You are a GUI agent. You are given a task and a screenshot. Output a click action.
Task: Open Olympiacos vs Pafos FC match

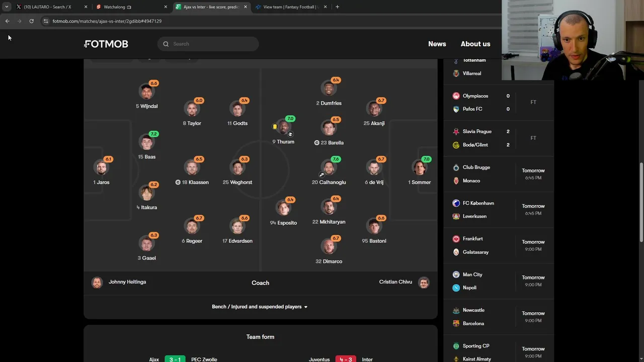(x=499, y=102)
